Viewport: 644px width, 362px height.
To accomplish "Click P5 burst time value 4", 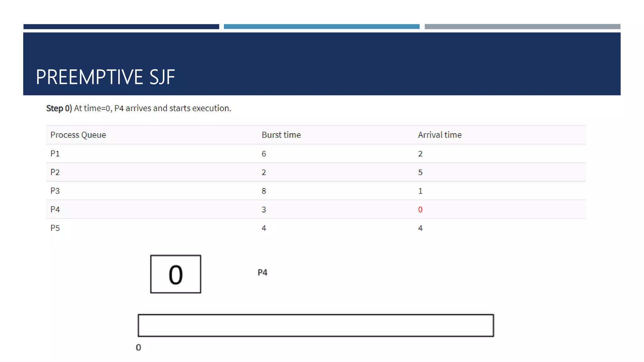I will coord(264,228).
